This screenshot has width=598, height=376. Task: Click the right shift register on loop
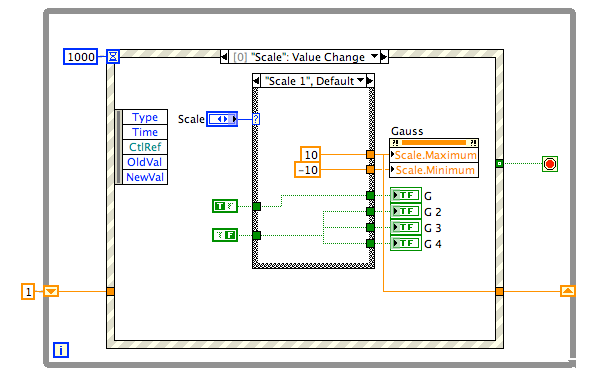[x=568, y=291]
